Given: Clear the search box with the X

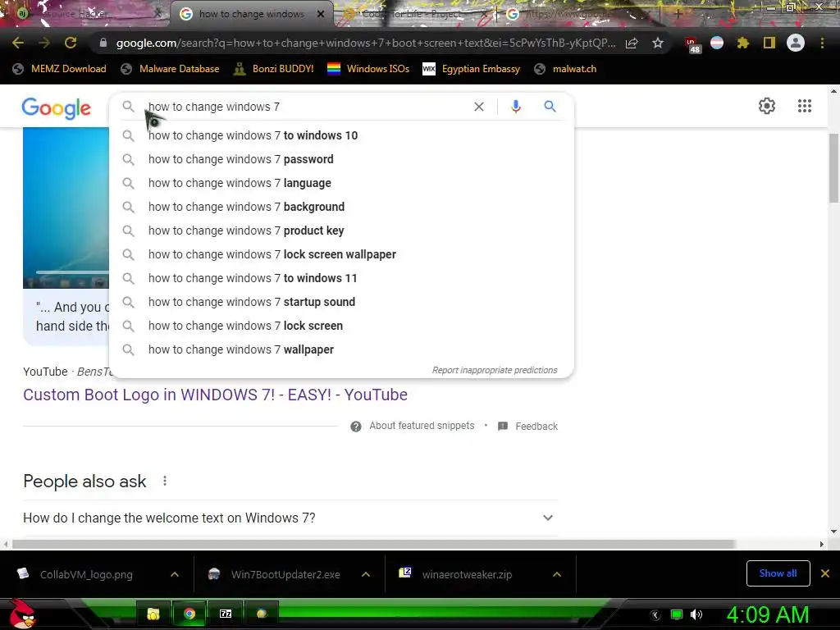Looking at the screenshot, I should 479,107.
